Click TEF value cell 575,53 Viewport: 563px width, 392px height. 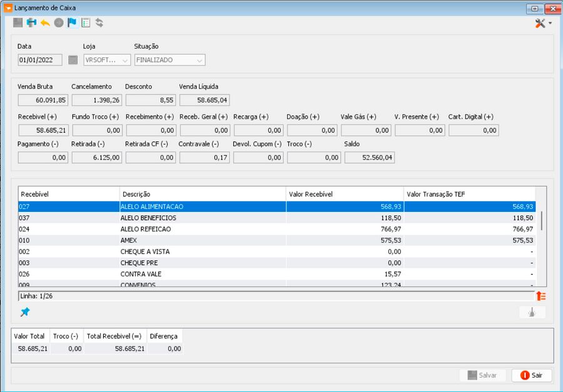(x=470, y=240)
